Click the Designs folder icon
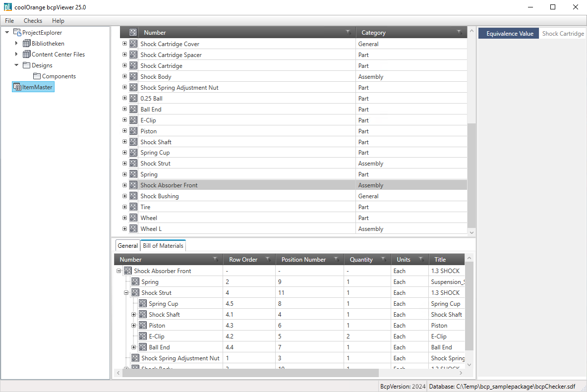 (27, 65)
